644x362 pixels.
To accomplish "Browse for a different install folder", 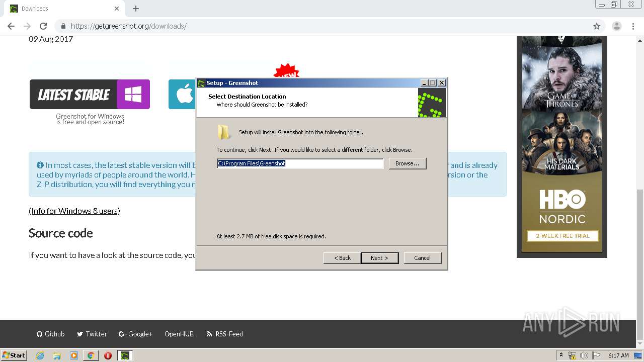I will point(407,163).
